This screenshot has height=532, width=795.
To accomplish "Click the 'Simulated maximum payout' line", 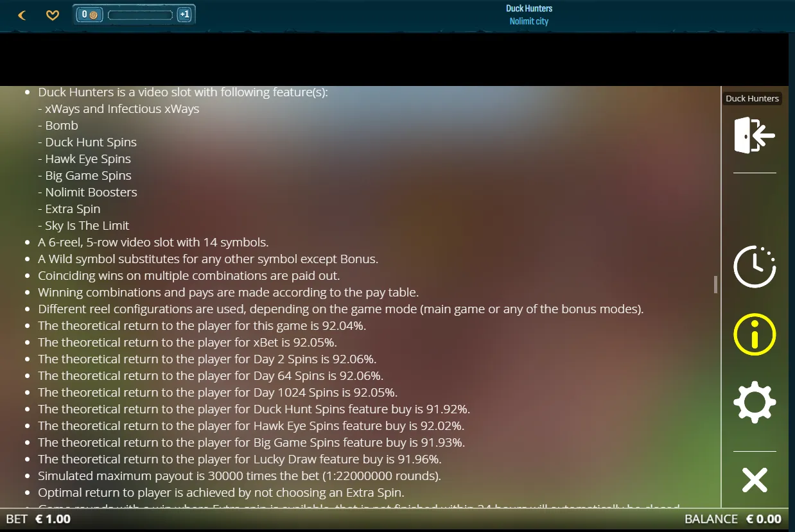I will pyautogui.click(x=240, y=476).
